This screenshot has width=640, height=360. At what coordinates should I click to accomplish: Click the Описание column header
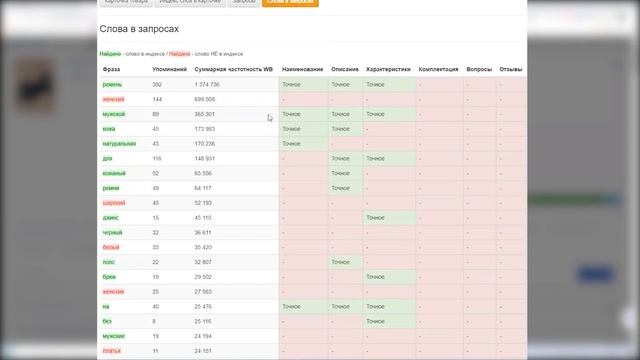pyautogui.click(x=345, y=69)
